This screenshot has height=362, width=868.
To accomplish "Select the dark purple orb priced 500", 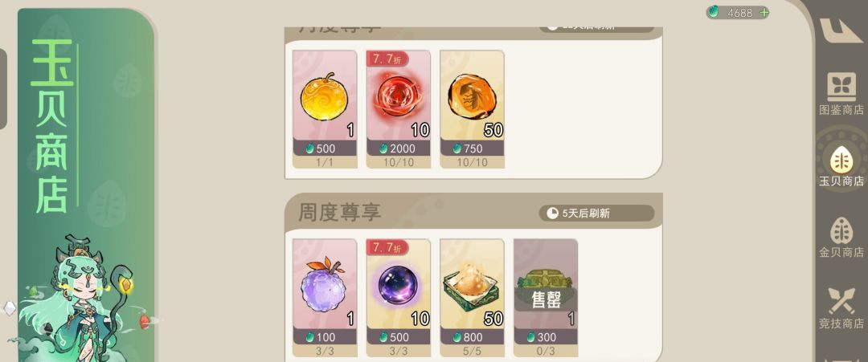I will point(398,297).
